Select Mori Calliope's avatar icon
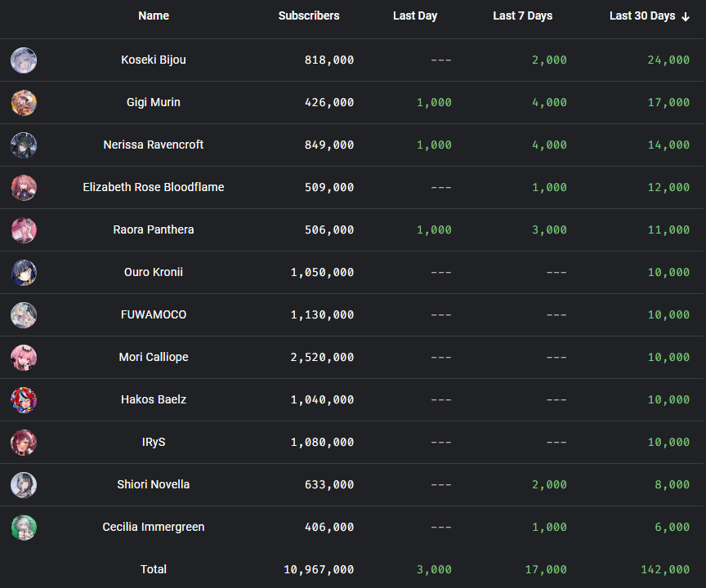This screenshot has width=706, height=588. click(x=24, y=358)
